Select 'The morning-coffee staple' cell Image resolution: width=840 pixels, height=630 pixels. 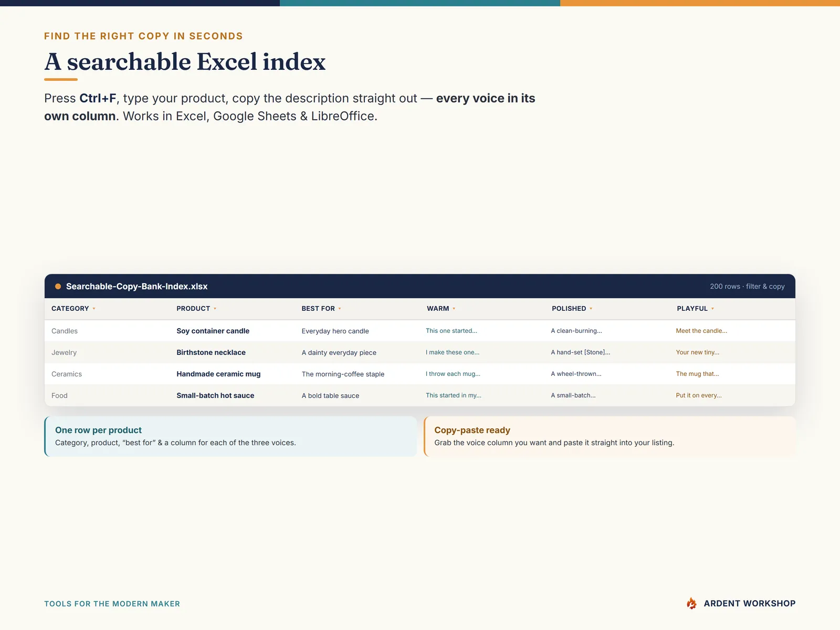tap(343, 374)
